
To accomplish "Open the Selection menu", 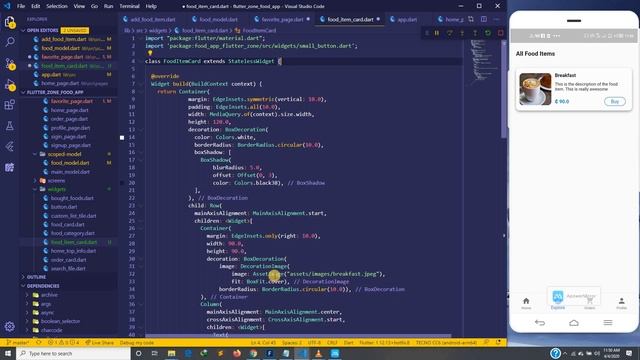I will 57,6.
